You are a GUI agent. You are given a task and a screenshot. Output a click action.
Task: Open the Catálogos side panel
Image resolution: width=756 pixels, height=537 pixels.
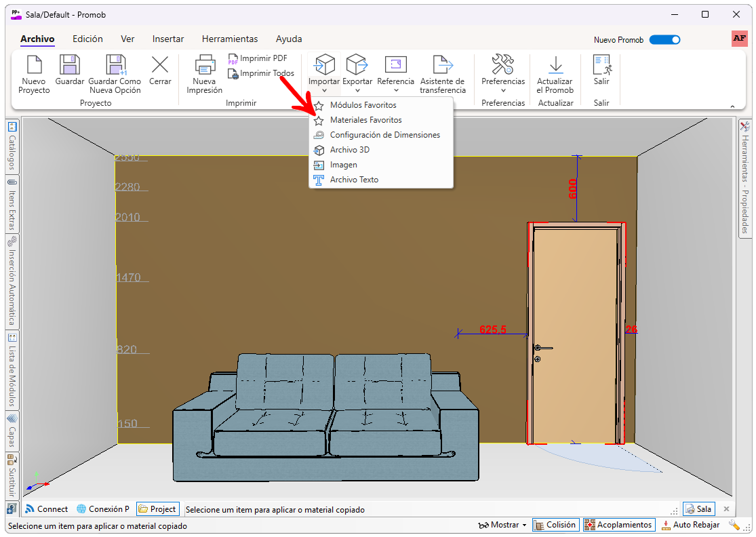pos(12,146)
